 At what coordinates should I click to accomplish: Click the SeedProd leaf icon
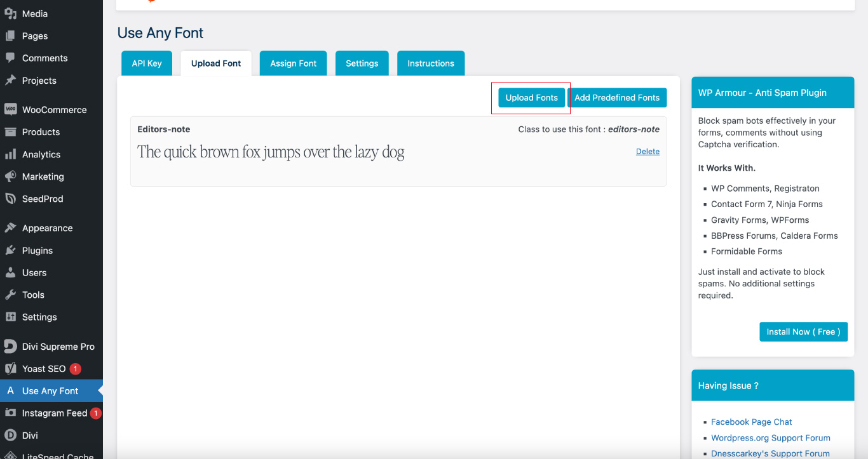(10, 198)
